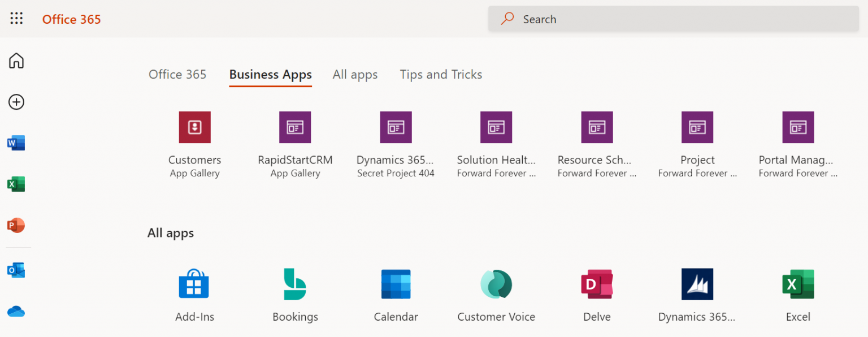Click the Portal Manag... name label

point(796,160)
